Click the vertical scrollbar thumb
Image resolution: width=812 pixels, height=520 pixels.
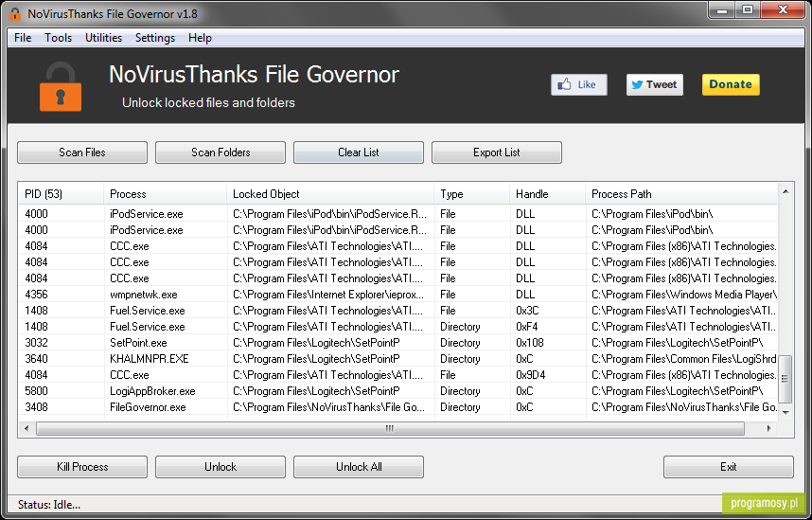[x=786, y=379]
